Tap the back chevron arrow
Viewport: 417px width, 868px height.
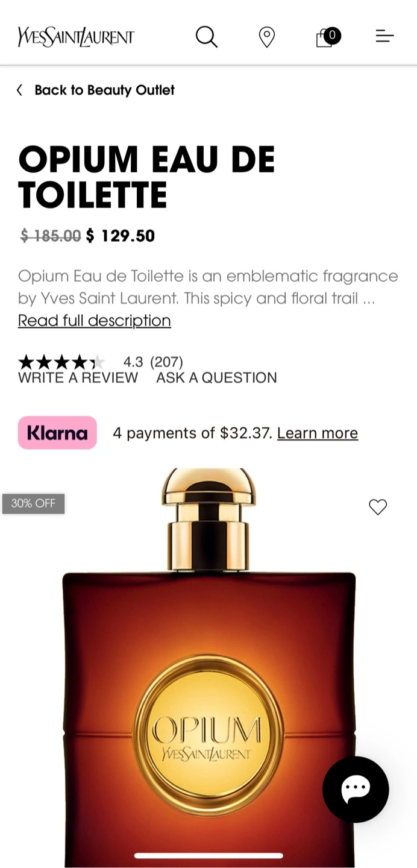click(x=20, y=90)
